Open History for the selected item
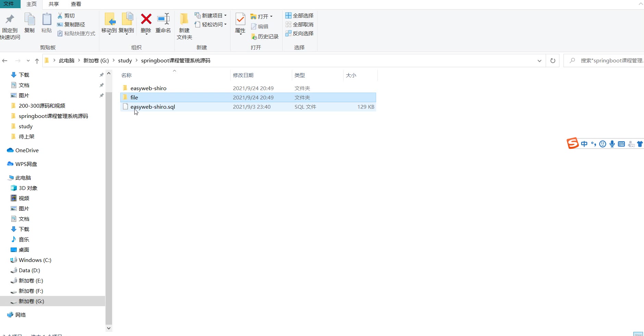This screenshot has height=336, width=644. tap(265, 36)
